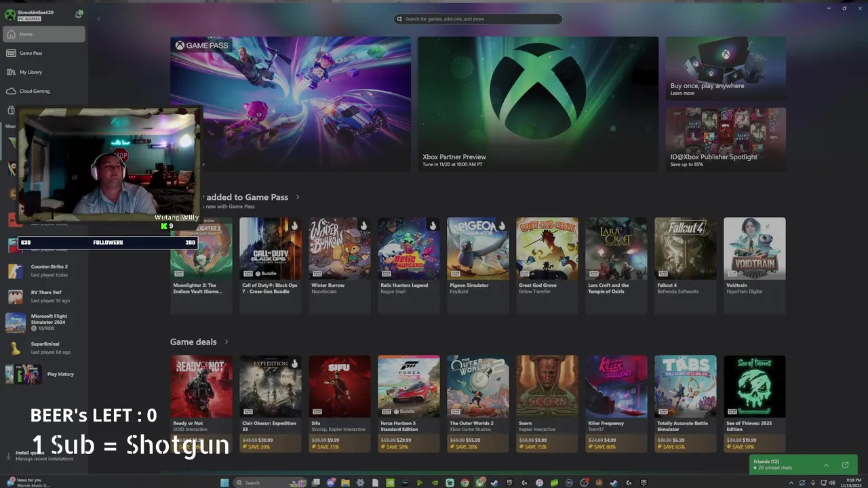
Task: Click flame icon on Call of Duty tile
Action: point(294,226)
